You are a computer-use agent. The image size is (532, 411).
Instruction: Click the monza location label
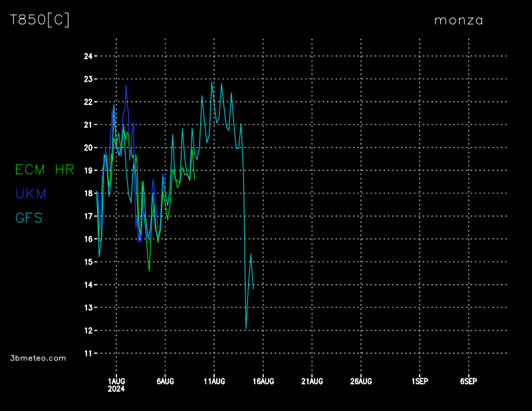pos(458,20)
